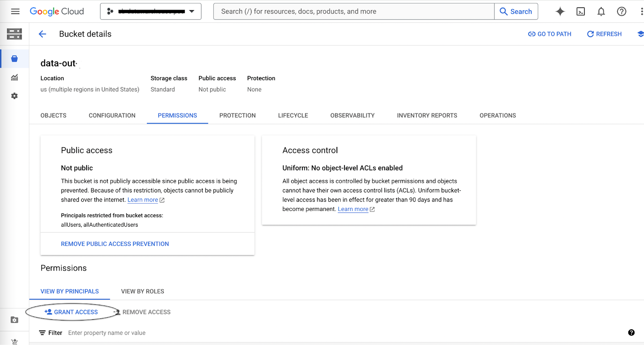This screenshot has width=644, height=345.
Task: Select the Buckets icon in sidebar
Action: click(x=14, y=59)
